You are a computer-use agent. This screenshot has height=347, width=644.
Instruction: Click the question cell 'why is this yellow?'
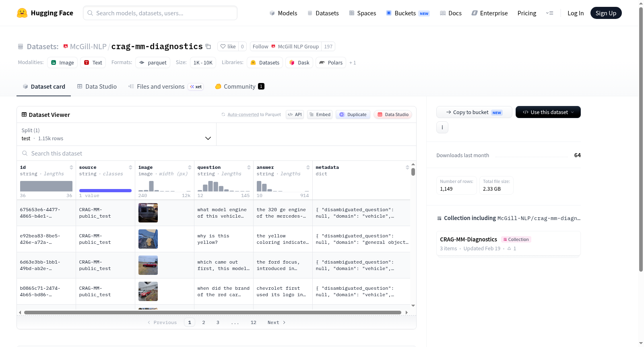click(223, 239)
